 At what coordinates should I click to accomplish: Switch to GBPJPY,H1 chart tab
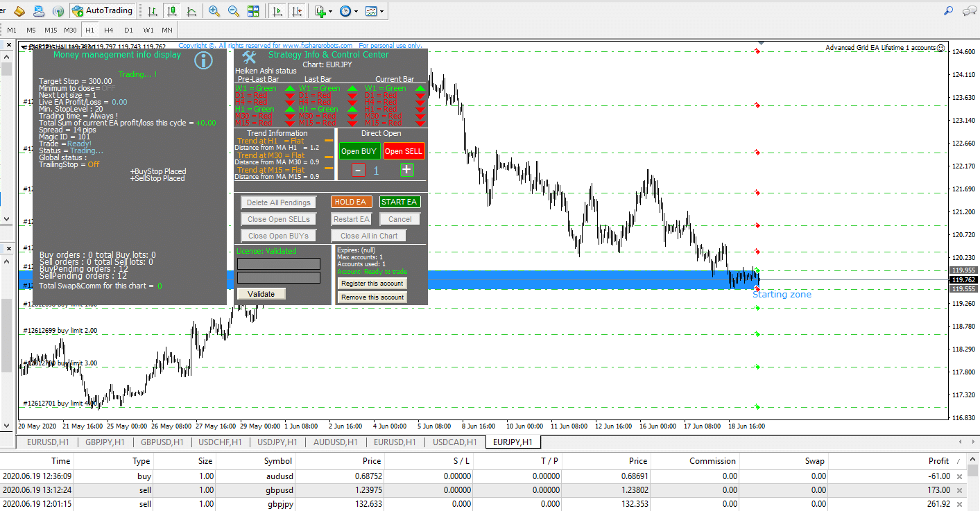point(105,442)
